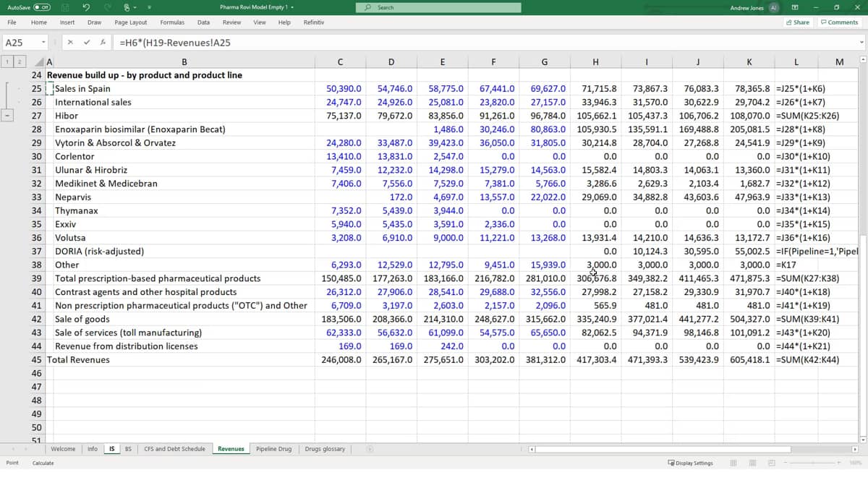Click the horizontal scrollbar left arrow
The image size is (868, 488).
[x=532, y=449]
